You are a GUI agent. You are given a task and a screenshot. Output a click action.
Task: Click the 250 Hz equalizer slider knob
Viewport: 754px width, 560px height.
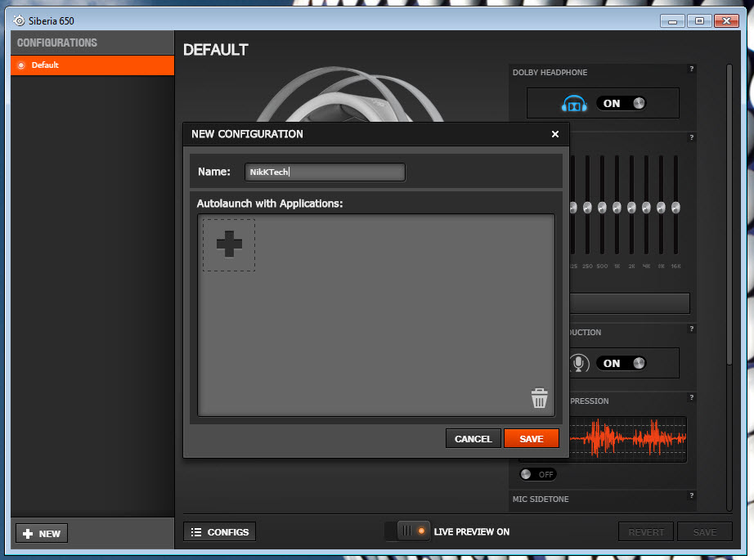pyautogui.click(x=587, y=207)
